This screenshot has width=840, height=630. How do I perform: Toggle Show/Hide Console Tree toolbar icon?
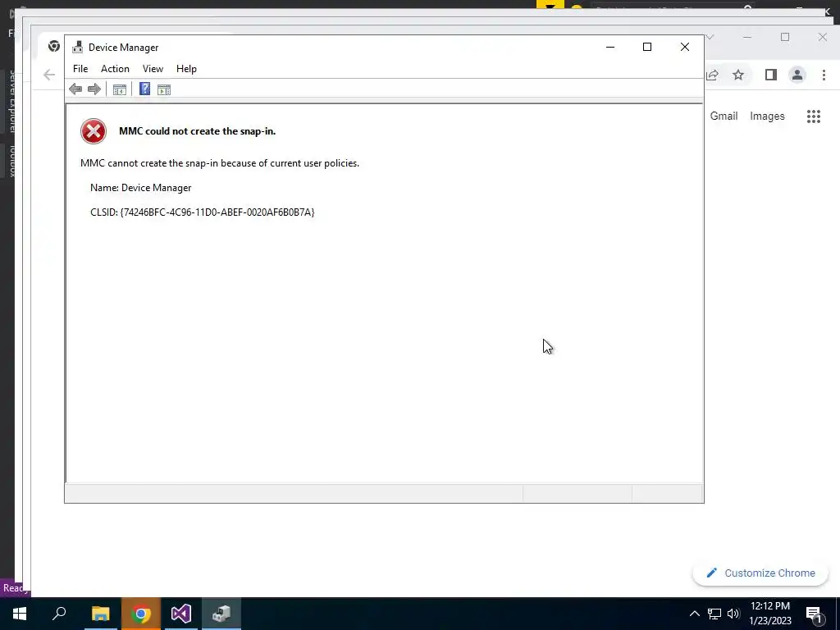coord(120,89)
